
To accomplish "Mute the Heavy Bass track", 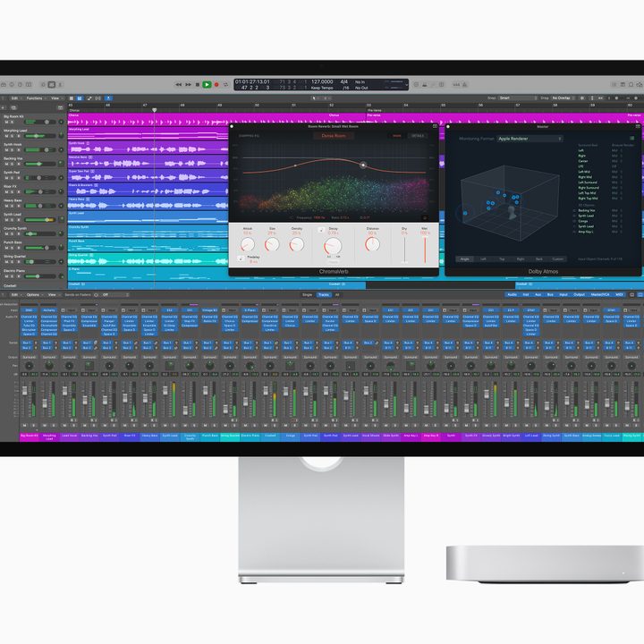I will tap(6, 206).
